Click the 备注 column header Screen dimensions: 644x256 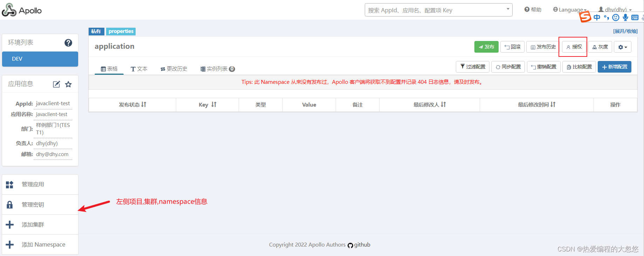(x=357, y=105)
